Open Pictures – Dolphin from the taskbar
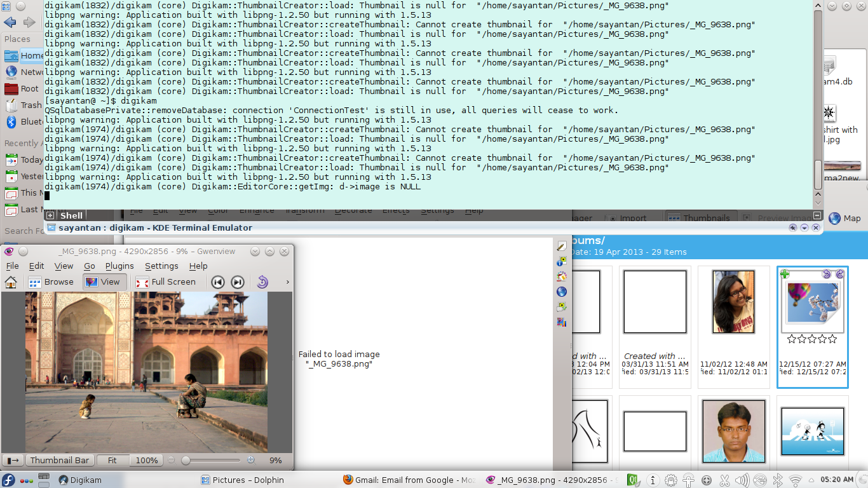Screen dimensions: 868x488 [x=242, y=480]
